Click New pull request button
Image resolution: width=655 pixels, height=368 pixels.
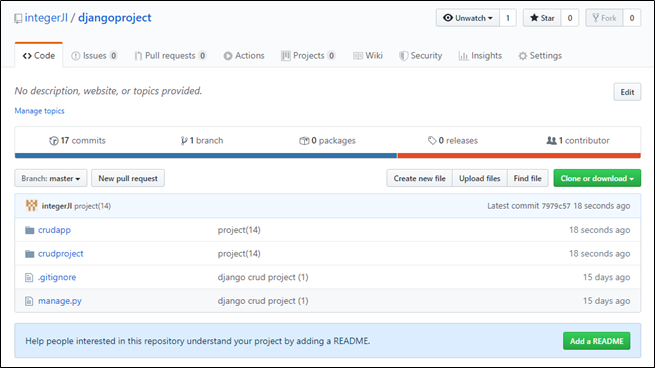click(x=128, y=178)
